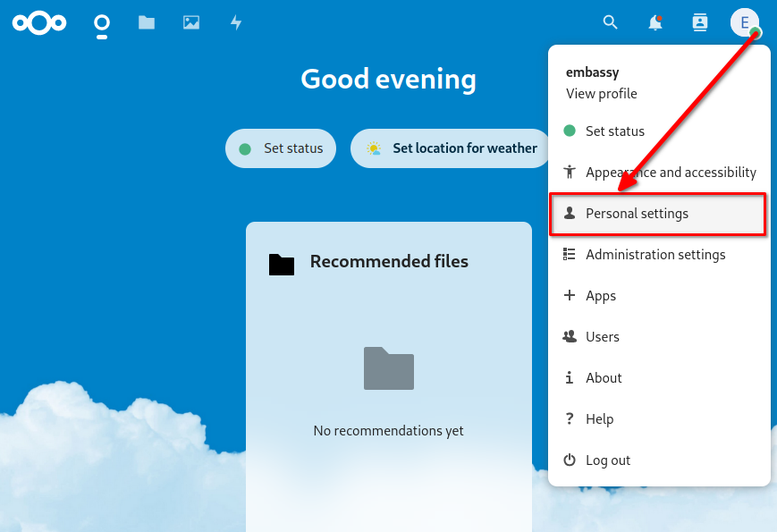Screen dimensions: 777x532
Task: Open the Contacts menu icon
Action: tap(699, 22)
